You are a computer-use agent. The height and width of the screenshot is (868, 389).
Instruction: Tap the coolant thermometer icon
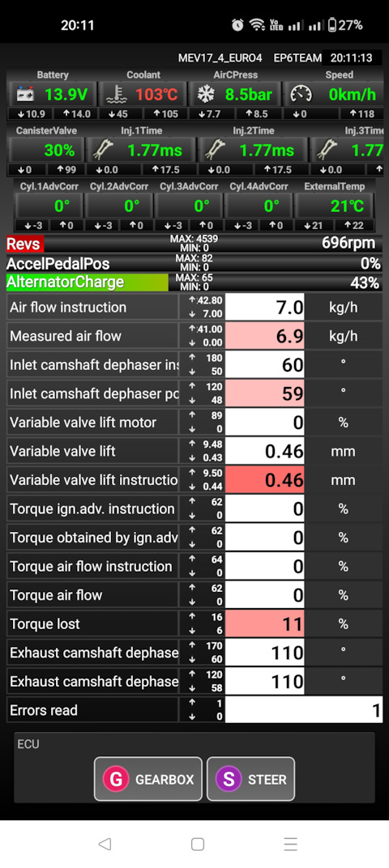[117, 95]
